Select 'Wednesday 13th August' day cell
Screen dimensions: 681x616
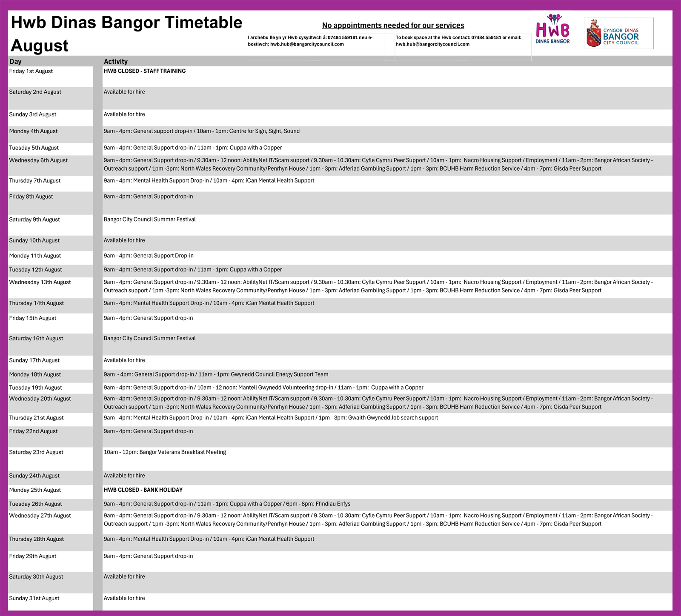51,288
